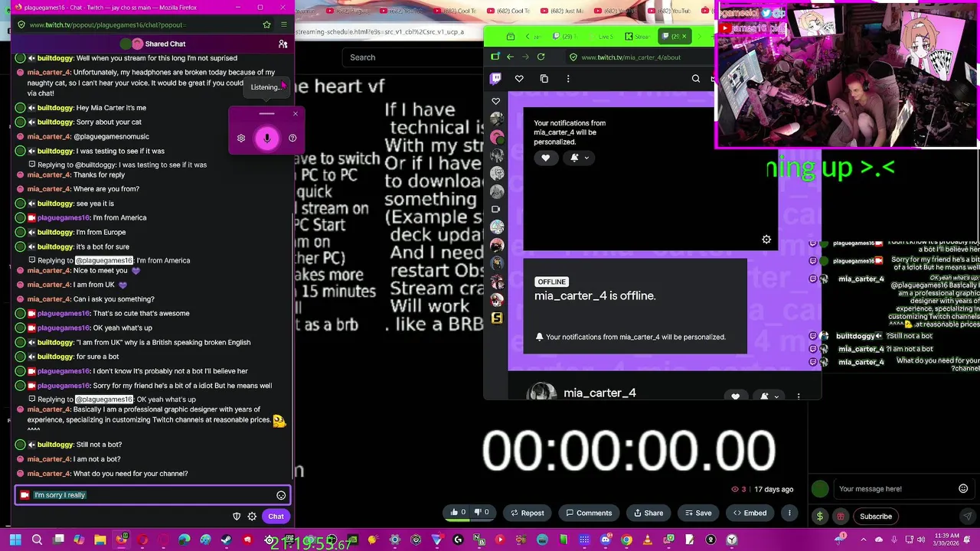Open Firefox menu in chat popout window

[283, 24]
